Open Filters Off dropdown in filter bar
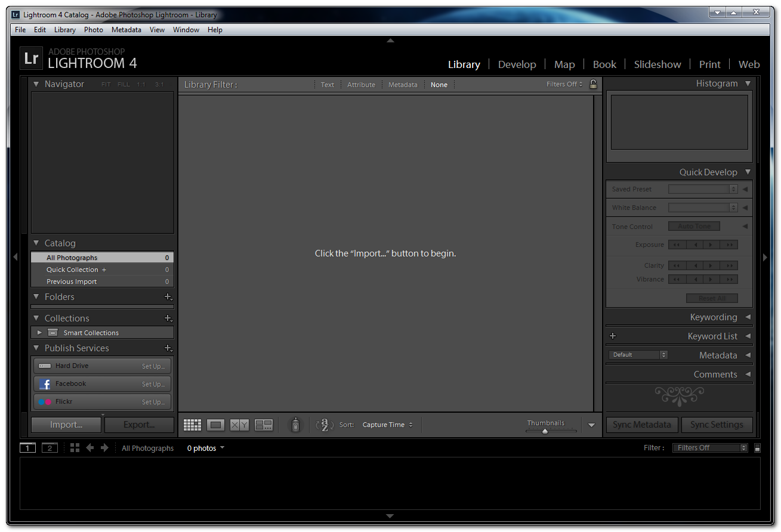The width and height of the screenshot is (781, 532). pyautogui.click(x=564, y=84)
